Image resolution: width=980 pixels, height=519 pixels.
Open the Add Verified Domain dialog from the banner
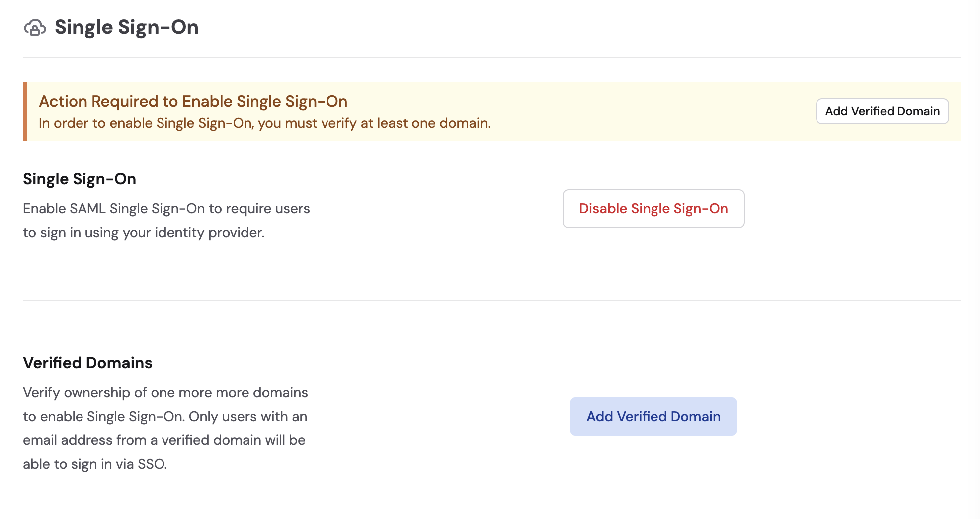(x=882, y=111)
